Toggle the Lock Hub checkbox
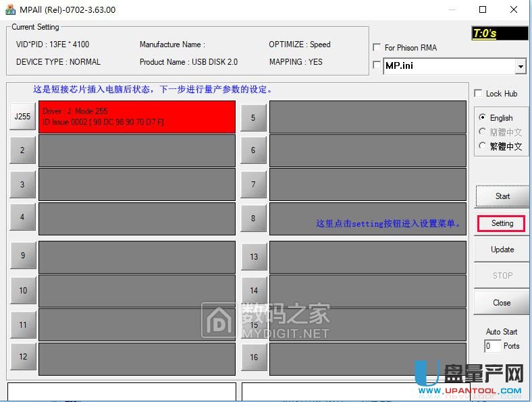This screenshot has height=402, width=532. [x=479, y=94]
